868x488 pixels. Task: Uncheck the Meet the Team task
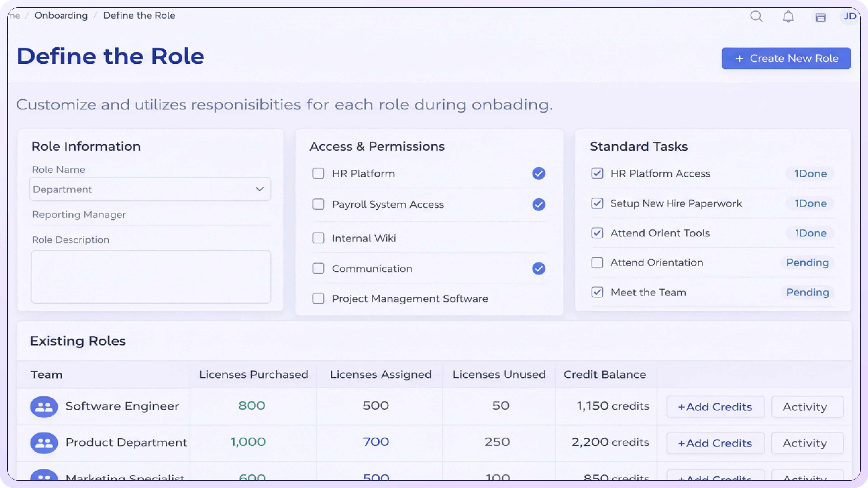click(597, 292)
